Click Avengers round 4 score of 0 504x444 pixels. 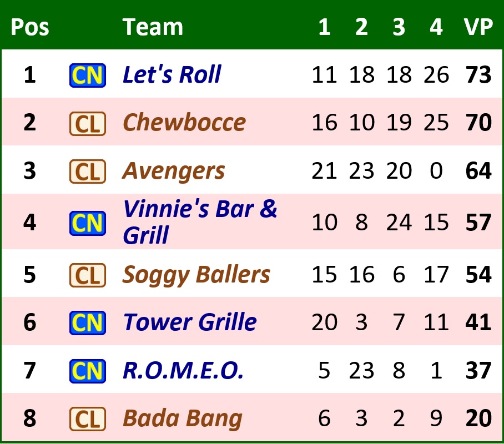436,171
